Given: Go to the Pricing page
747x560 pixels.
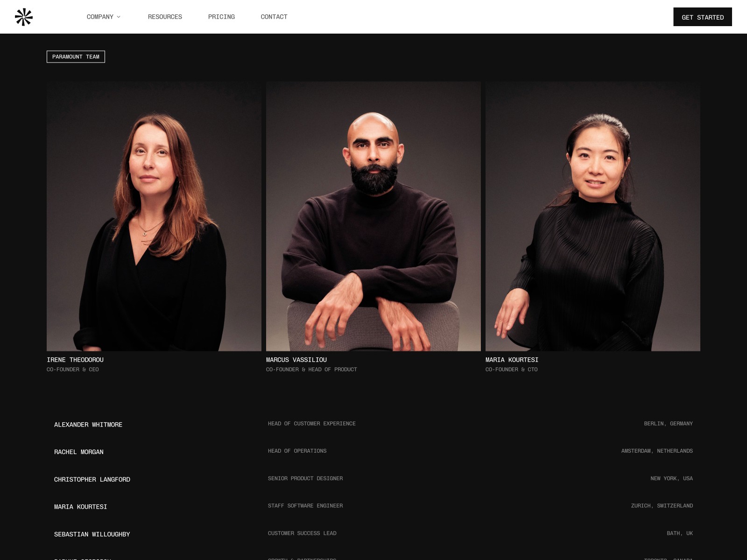Looking at the screenshot, I should pos(221,17).
